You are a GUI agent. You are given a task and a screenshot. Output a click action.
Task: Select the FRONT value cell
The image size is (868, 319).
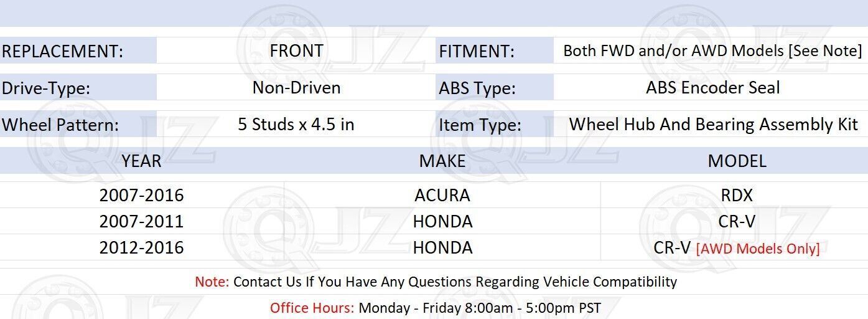tap(296, 51)
